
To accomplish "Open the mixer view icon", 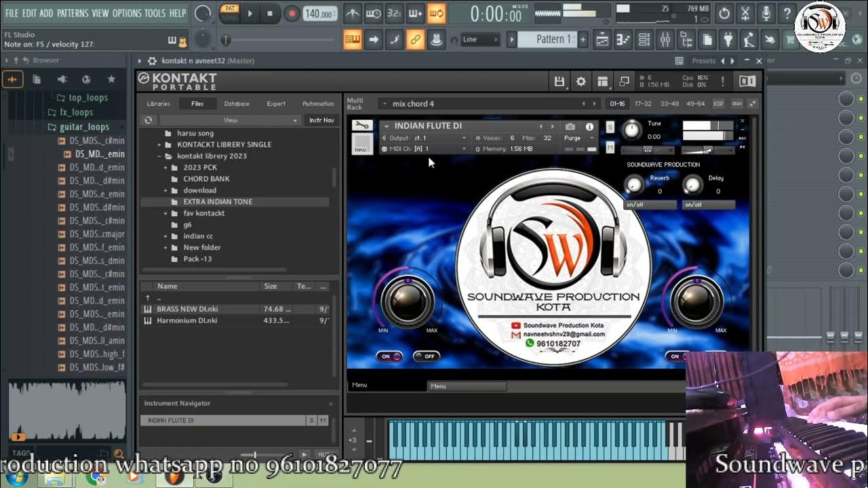I will 665,39.
